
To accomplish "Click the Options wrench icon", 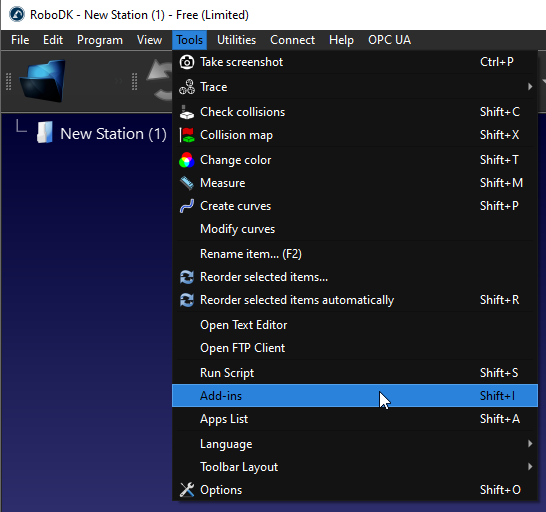I will pos(187,490).
